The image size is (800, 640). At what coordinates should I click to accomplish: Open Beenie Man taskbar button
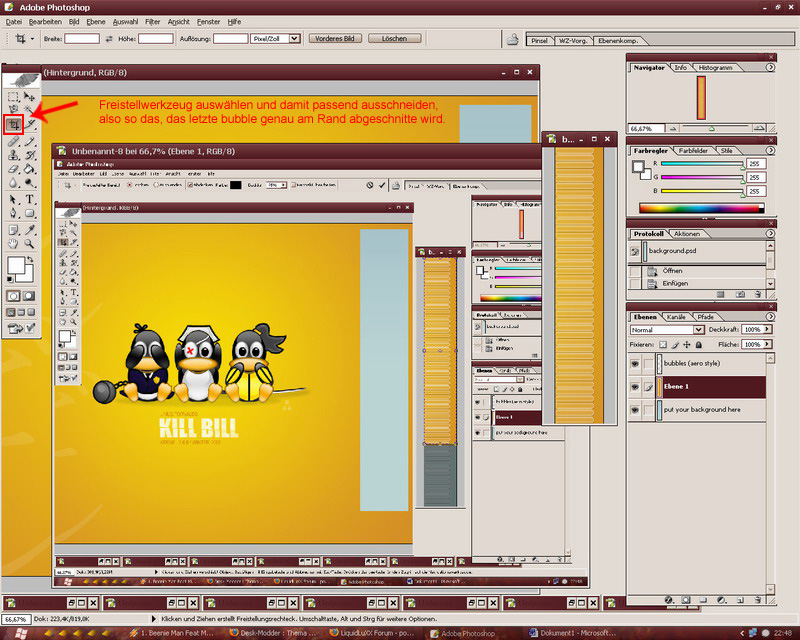[171, 633]
